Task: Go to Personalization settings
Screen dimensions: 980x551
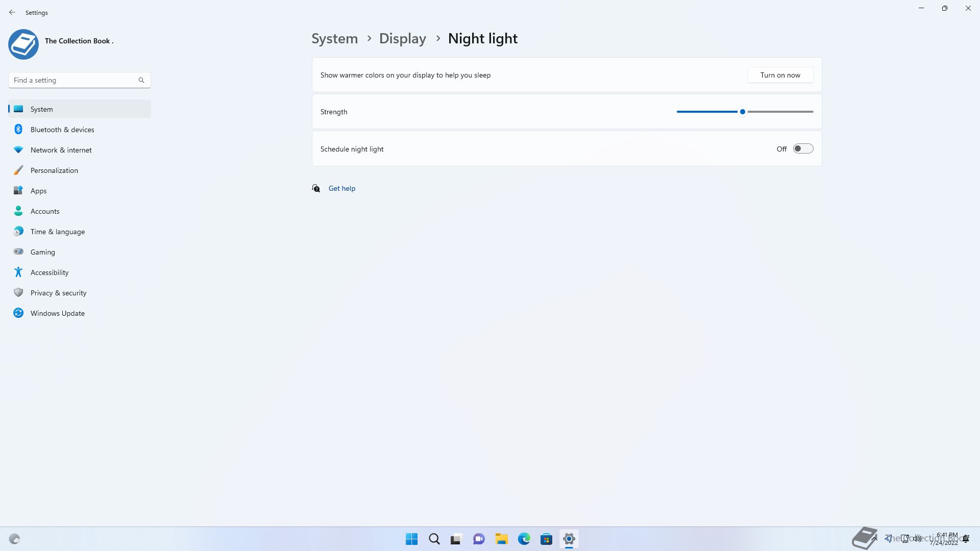Action: pyautogui.click(x=80, y=170)
